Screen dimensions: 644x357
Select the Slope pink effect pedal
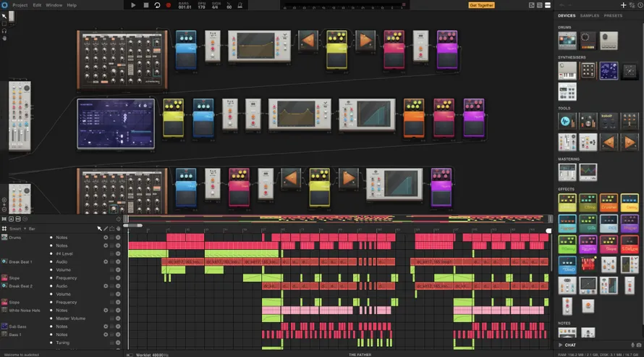(x=609, y=245)
